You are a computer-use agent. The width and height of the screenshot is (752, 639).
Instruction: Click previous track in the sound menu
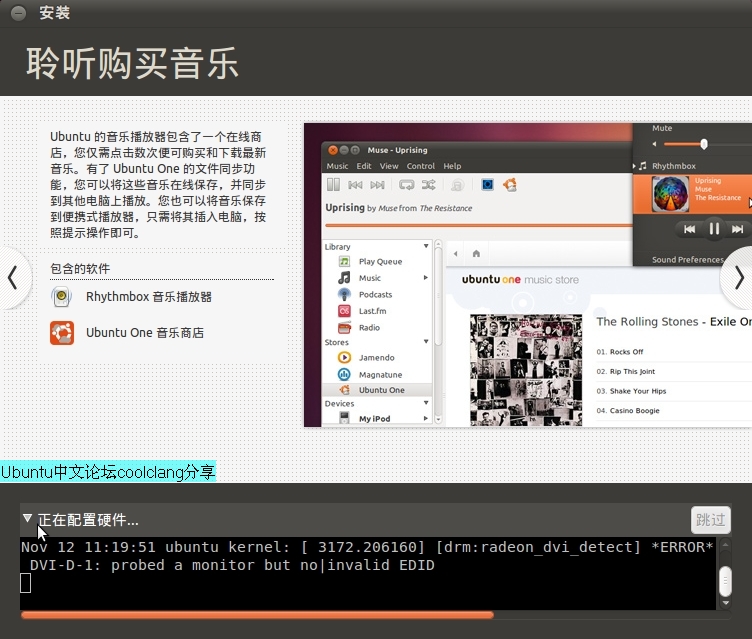pos(689,229)
